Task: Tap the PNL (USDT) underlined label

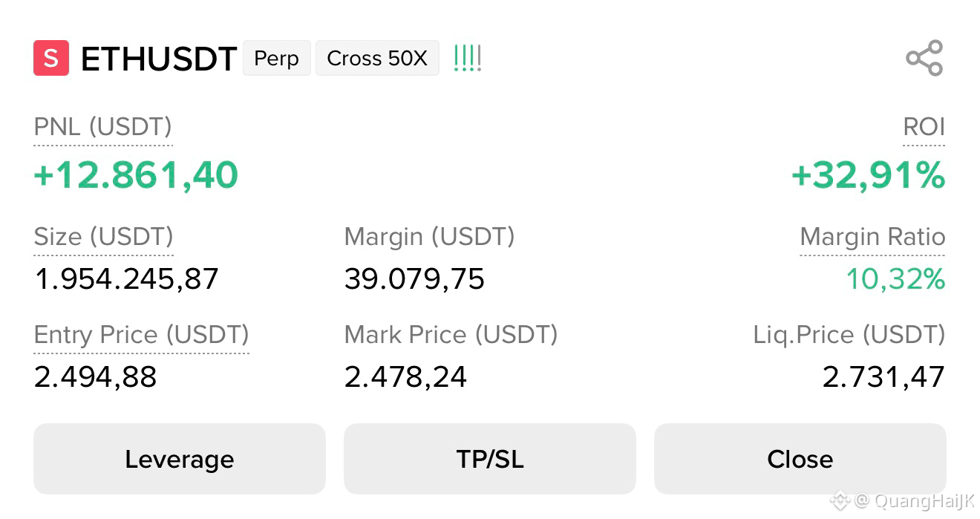Action: click(x=103, y=127)
